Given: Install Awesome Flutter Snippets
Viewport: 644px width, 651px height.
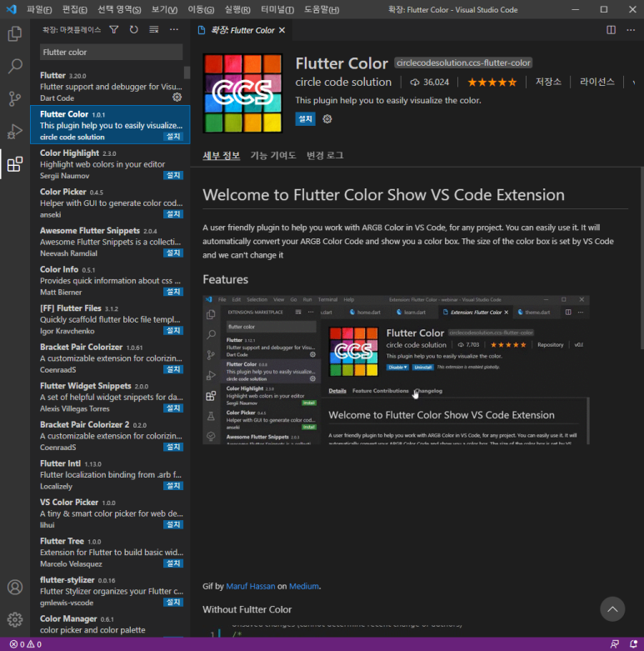Looking at the screenshot, I should coord(173,253).
